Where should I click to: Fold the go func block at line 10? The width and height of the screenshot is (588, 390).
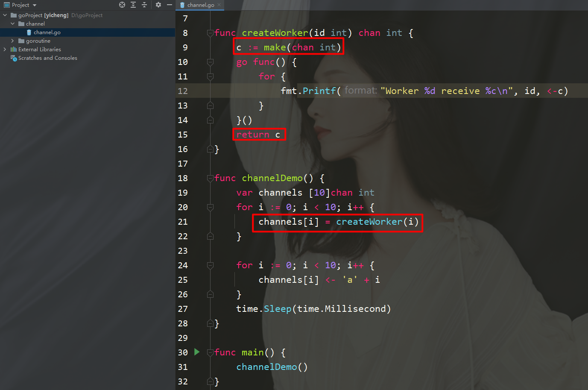tap(210, 62)
